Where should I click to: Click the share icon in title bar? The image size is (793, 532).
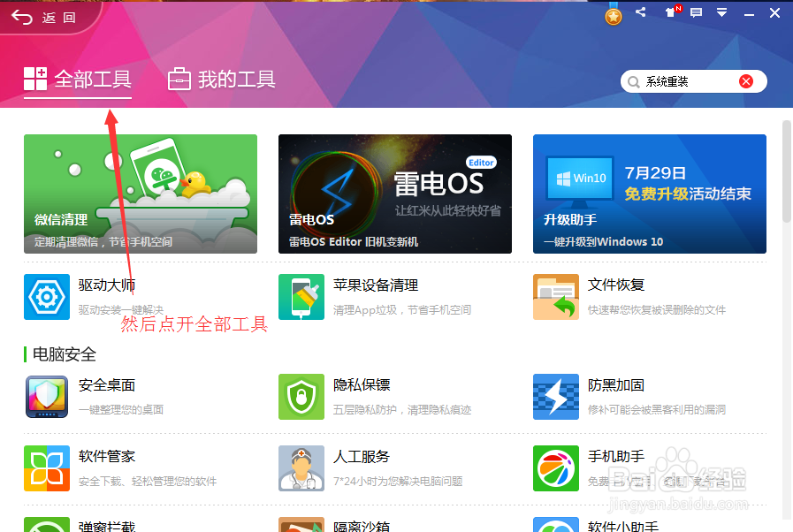click(641, 12)
